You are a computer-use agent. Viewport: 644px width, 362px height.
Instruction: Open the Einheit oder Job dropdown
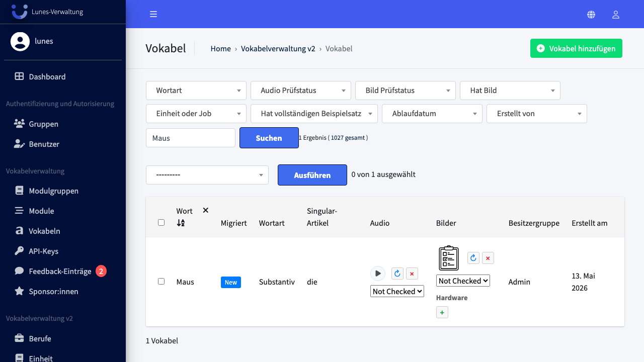point(196,114)
